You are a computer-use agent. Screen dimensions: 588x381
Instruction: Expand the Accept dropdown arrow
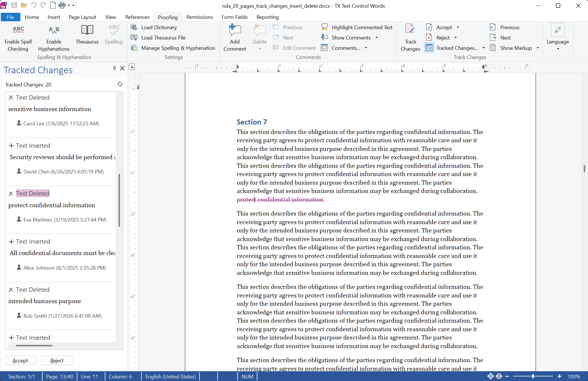point(458,27)
